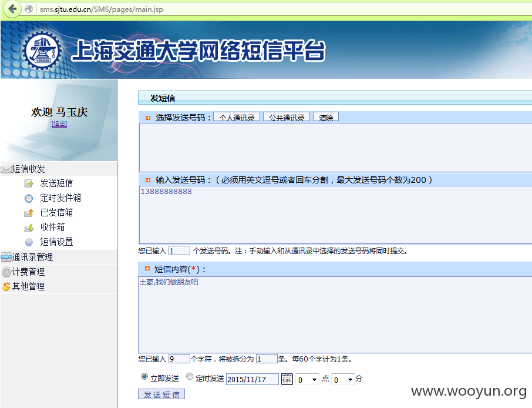Open 发送短信 in sidebar menu
Image resolution: width=532 pixels, height=408 pixels.
tap(56, 183)
